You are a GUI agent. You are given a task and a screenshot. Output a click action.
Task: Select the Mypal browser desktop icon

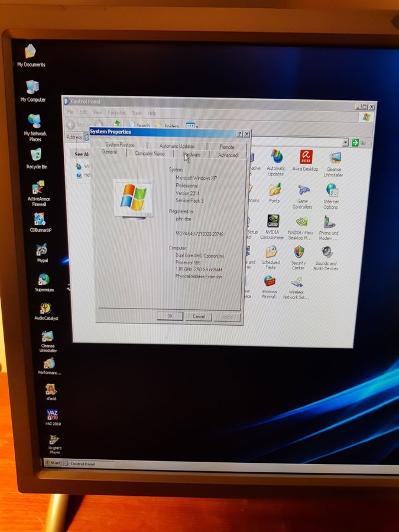click(x=41, y=249)
